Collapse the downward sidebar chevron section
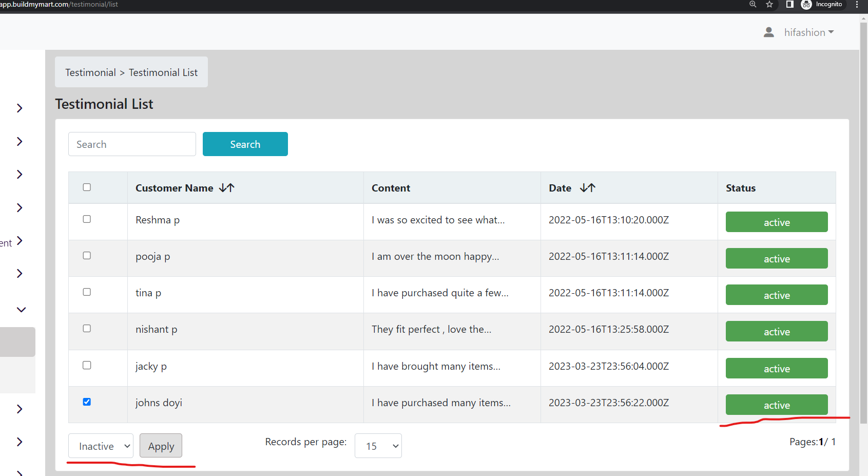Viewport: 868px width, 476px height. pyautogui.click(x=21, y=310)
